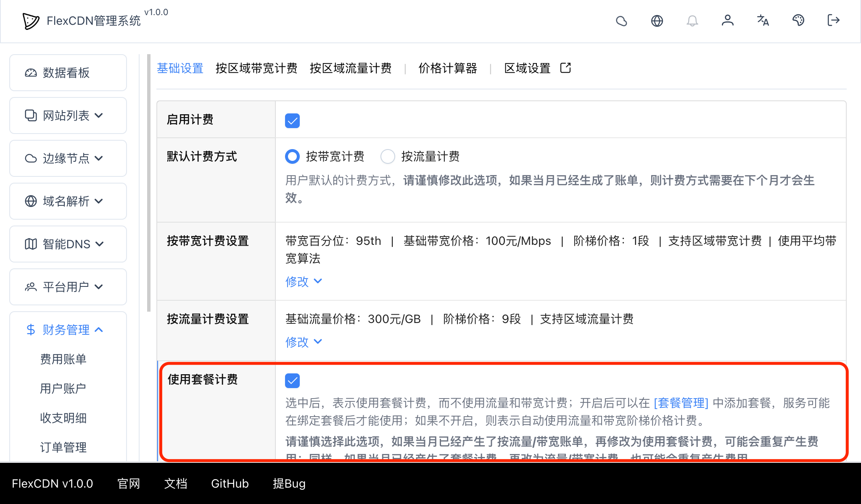Open user profile via the person icon

click(728, 21)
